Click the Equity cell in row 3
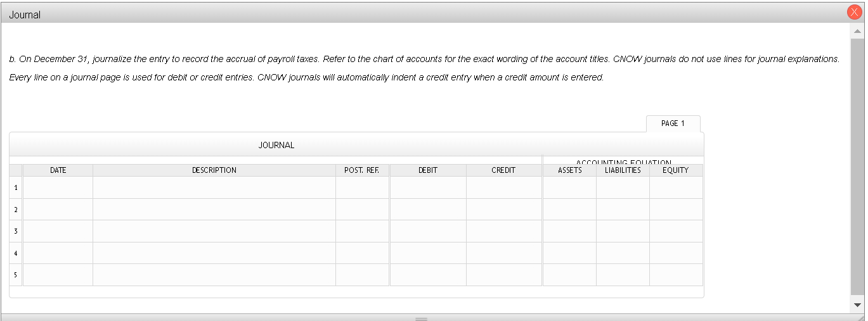 (x=676, y=231)
